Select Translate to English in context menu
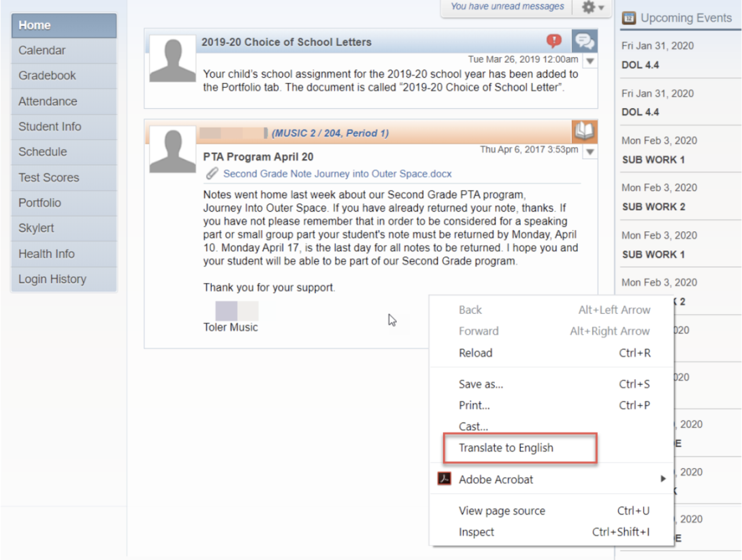The height and width of the screenshot is (560, 742). pyautogui.click(x=506, y=448)
